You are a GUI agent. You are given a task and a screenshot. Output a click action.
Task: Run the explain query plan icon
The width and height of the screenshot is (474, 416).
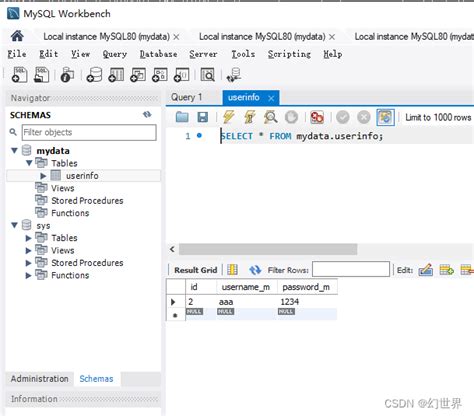coord(270,117)
